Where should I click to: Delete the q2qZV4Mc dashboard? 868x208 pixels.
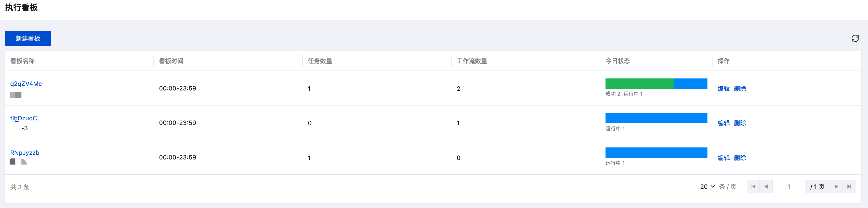[x=740, y=88]
